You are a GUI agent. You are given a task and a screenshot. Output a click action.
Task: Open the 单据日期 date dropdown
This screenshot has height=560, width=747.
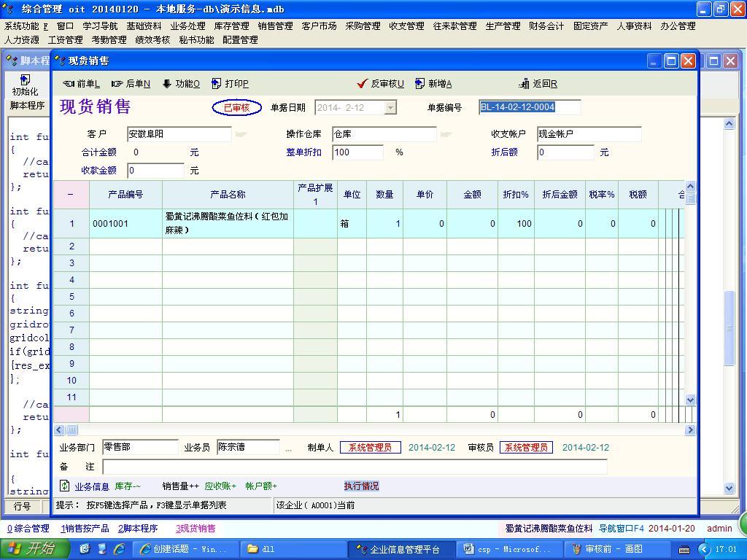point(390,108)
